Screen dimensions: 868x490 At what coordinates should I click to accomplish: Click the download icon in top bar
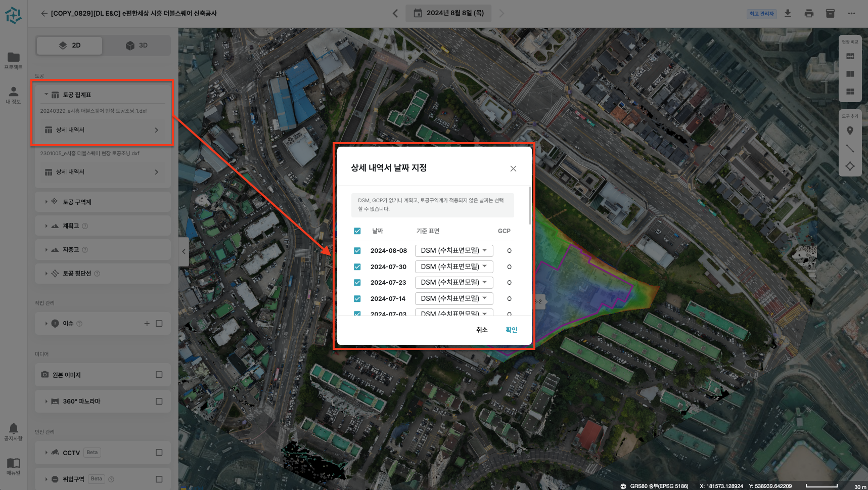[788, 14]
